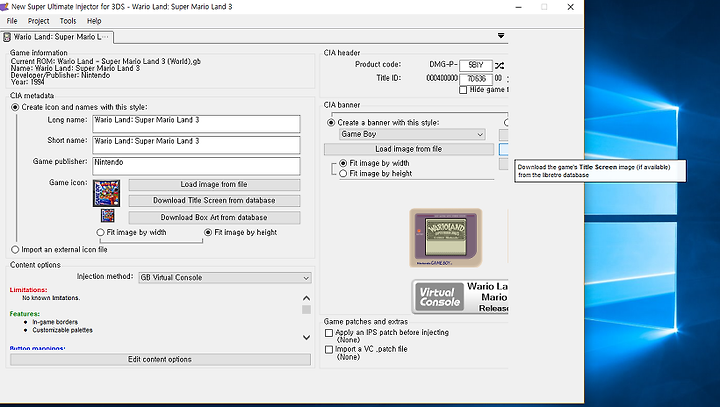Click the Product code input field

[x=476, y=65]
